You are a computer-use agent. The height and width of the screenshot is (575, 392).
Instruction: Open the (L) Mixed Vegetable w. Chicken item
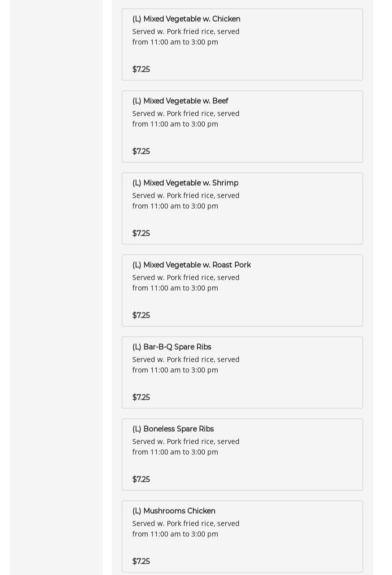click(186, 19)
